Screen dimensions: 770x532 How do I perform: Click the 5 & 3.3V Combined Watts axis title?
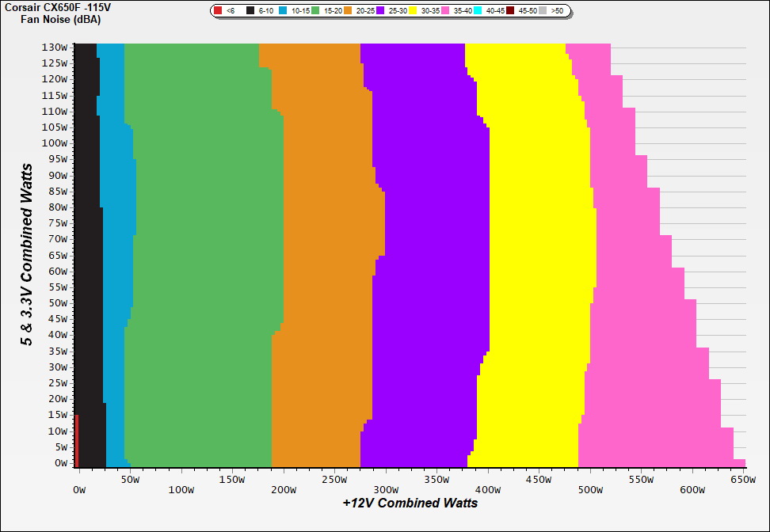(x=27, y=254)
